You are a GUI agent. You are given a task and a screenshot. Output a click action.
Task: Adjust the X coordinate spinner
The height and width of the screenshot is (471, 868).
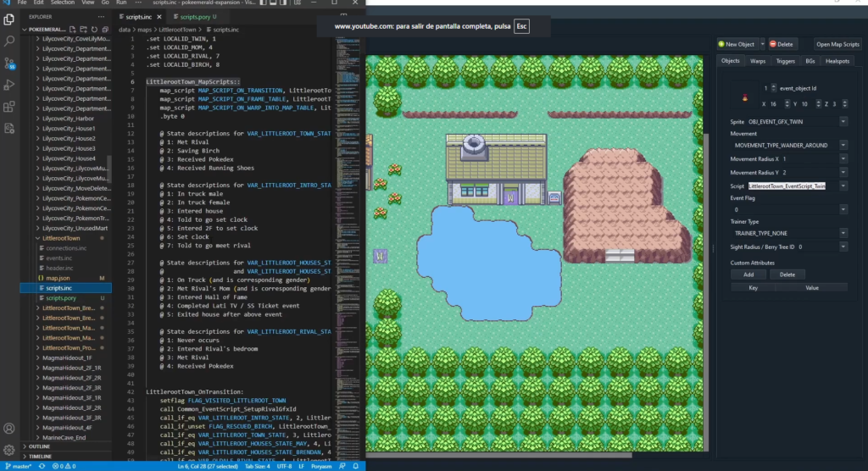(787, 104)
